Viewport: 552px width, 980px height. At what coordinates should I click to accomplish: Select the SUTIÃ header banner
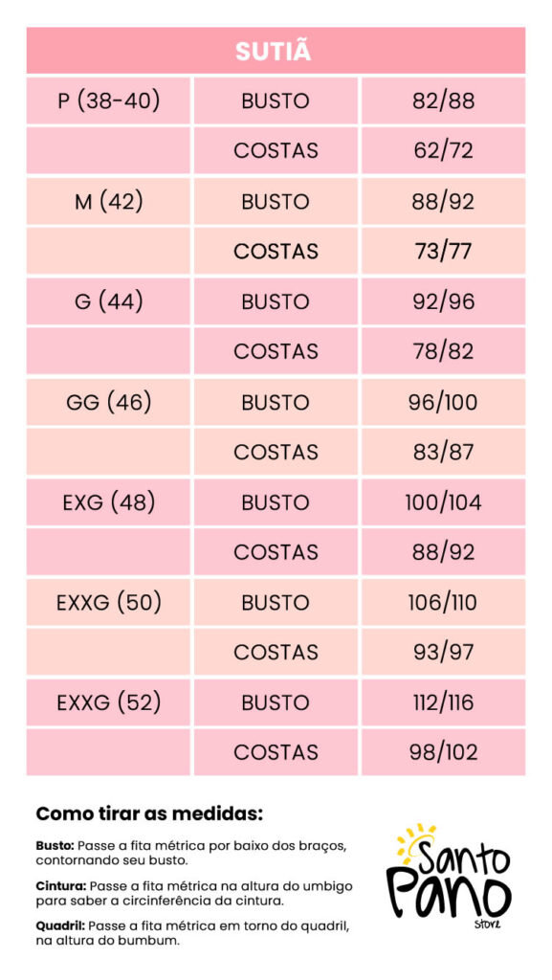276,51
